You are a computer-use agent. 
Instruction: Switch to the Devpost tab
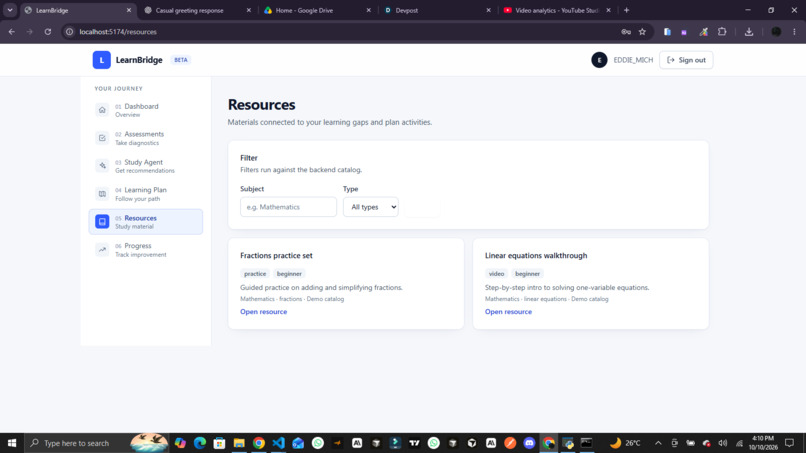407,10
